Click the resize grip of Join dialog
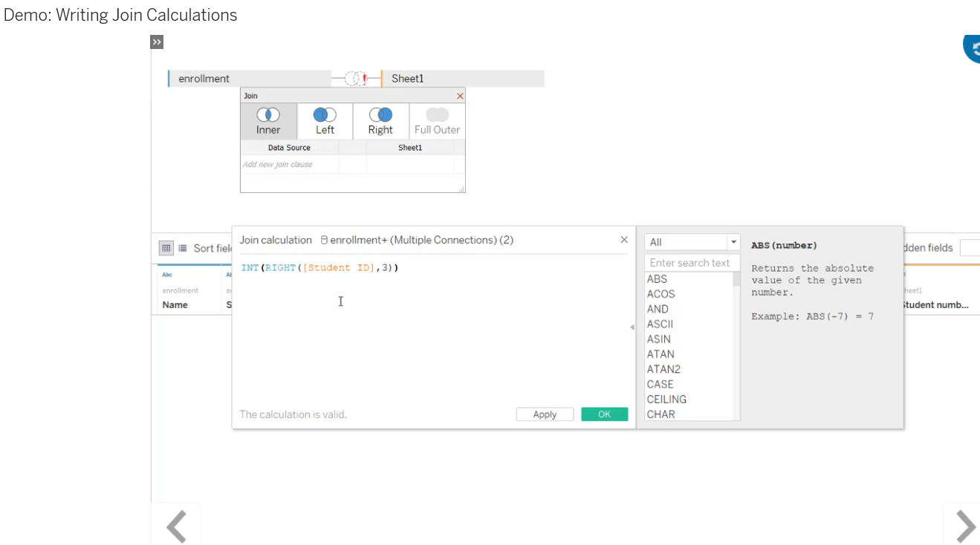Viewport: 980px width, 545px height. (x=461, y=189)
